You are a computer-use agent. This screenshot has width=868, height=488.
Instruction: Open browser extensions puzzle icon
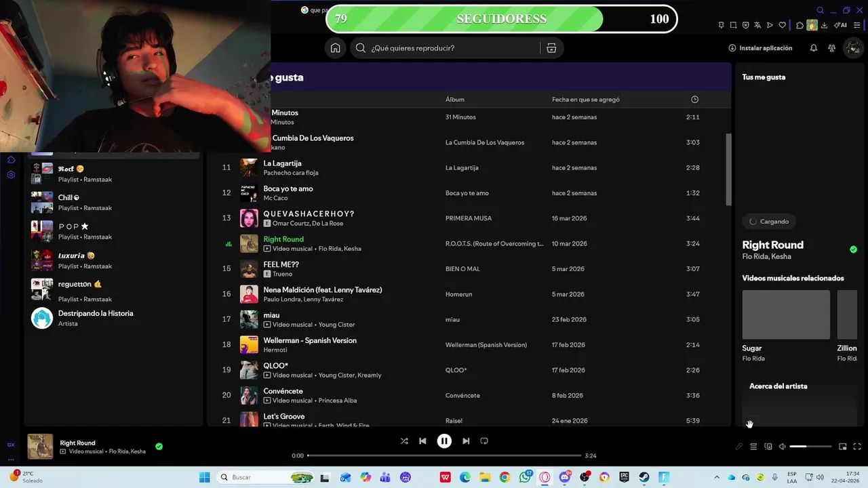[x=800, y=25]
